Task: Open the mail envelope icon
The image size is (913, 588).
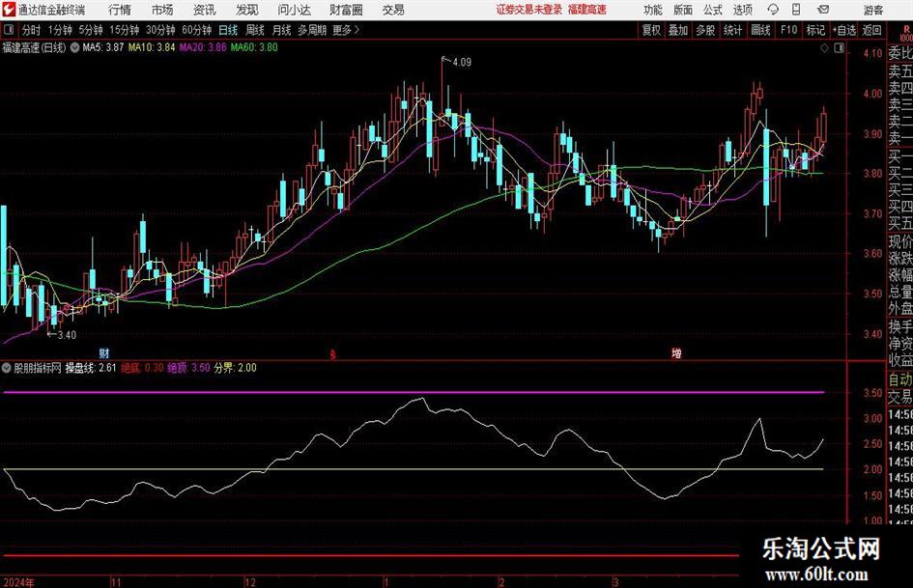Action: click(823, 10)
